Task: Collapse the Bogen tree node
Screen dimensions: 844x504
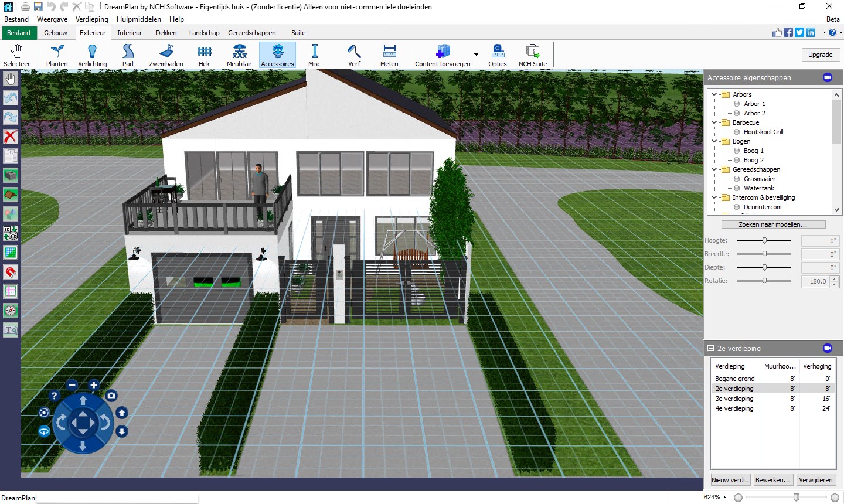Action: (714, 141)
